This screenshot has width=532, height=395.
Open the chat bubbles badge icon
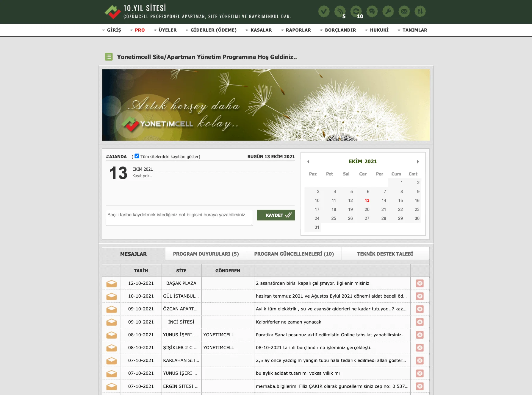click(372, 11)
